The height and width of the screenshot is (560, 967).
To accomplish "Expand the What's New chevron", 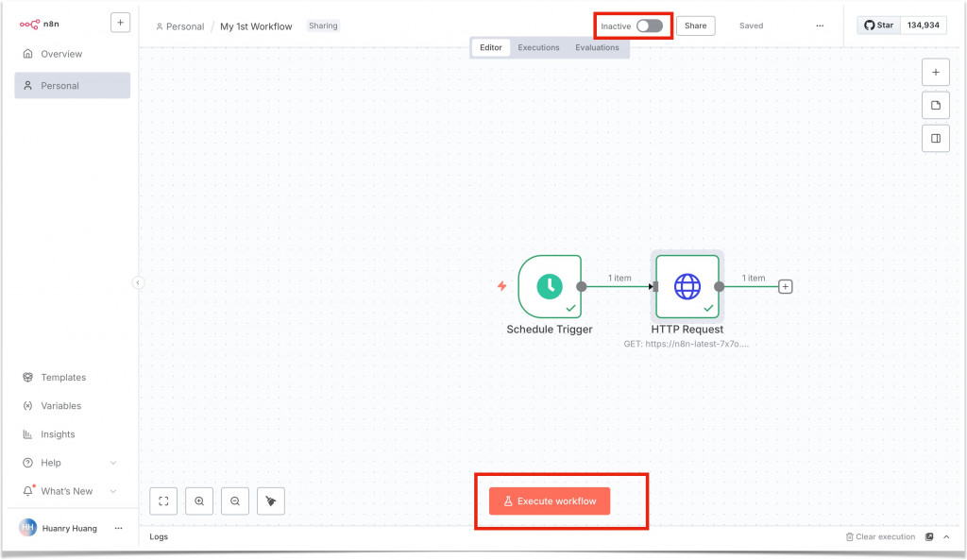I will [x=113, y=491].
